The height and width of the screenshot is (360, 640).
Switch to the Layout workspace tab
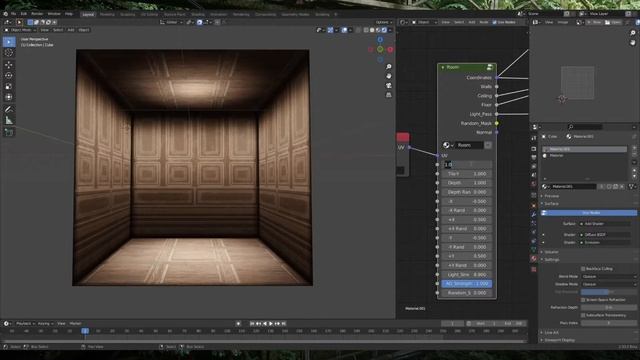tap(88, 14)
